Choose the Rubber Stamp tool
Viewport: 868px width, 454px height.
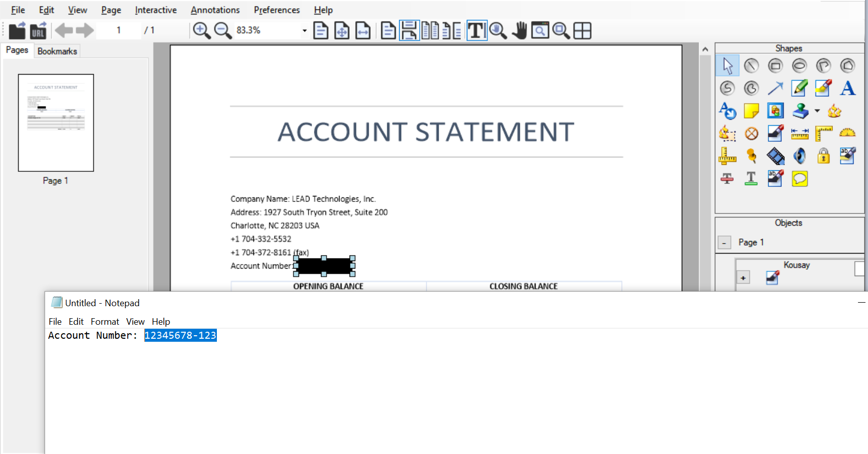click(800, 111)
